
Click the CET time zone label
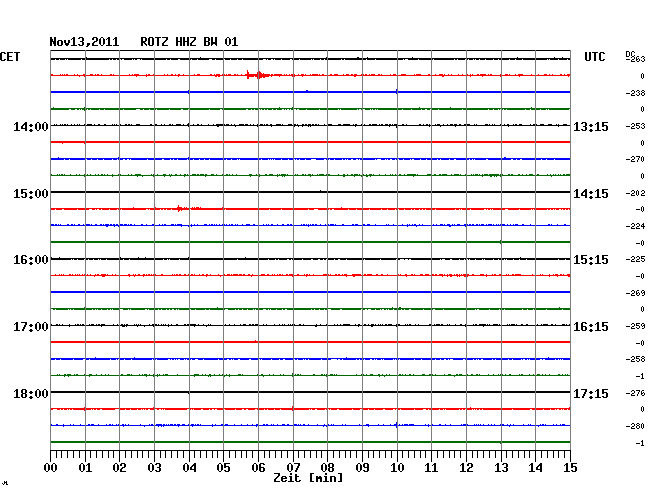pyautogui.click(x=10, y=57)
